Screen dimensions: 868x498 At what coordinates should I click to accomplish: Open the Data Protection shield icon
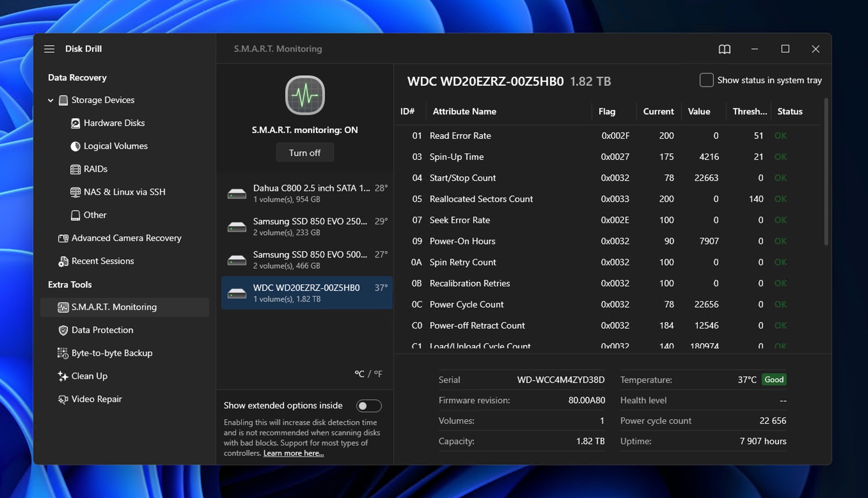[x=63, y=330]
